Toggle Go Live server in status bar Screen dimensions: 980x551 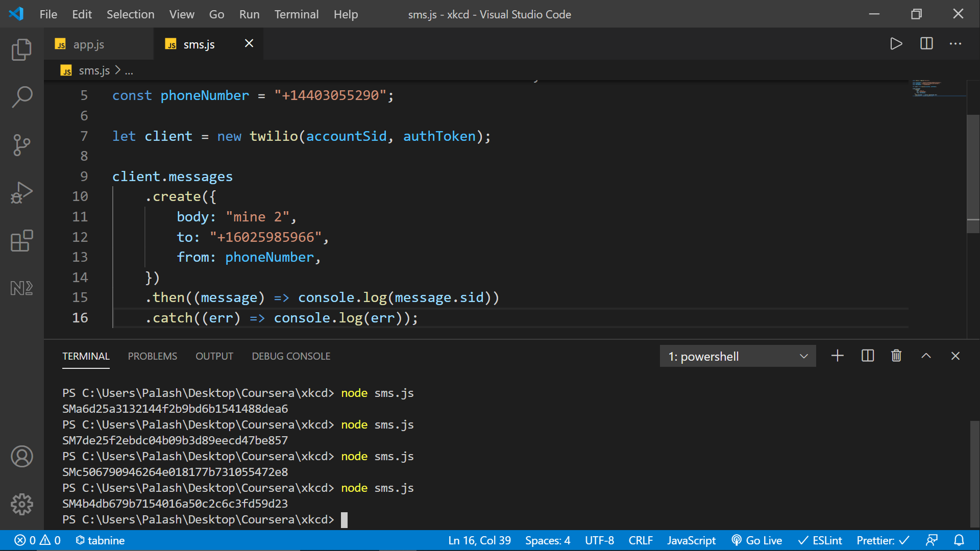[x=757, y=540]
